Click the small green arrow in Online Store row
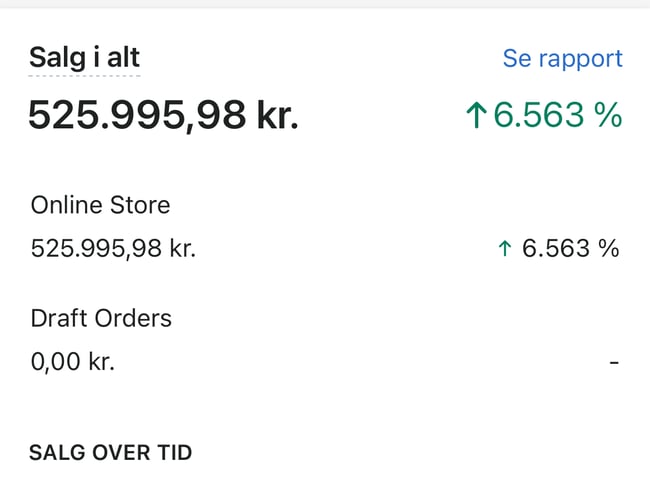The width and height of the screenshot is (650, 500). 504,248
